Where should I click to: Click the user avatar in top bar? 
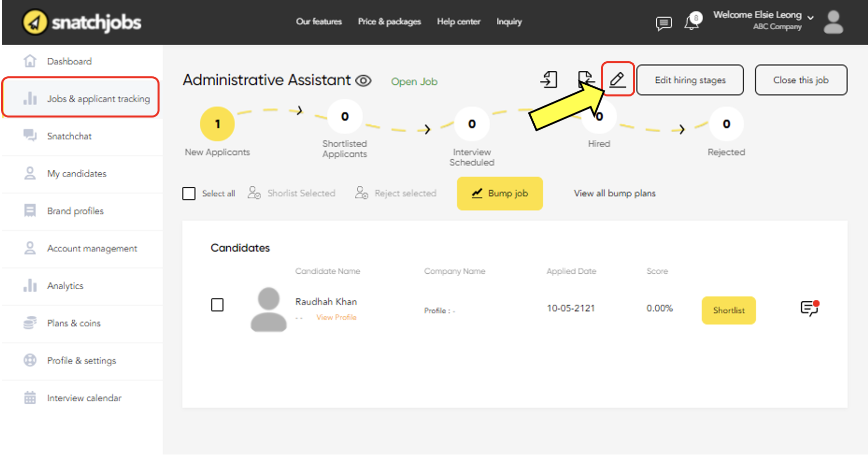click(x=833, y=23)
